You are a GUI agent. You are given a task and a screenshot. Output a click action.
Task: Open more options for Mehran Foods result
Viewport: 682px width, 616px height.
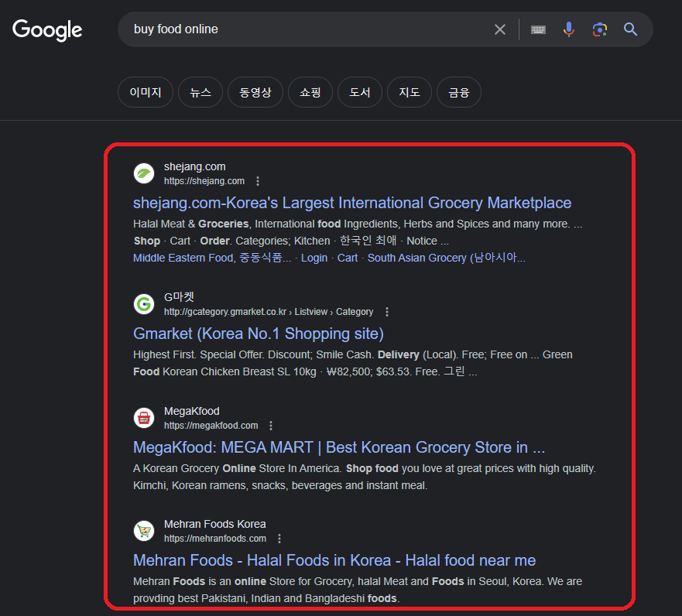(x=279, y=539)
